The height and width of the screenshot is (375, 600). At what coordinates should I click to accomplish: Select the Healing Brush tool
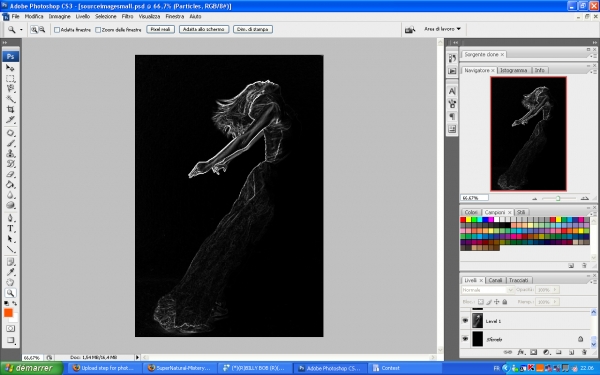(10, 133)
